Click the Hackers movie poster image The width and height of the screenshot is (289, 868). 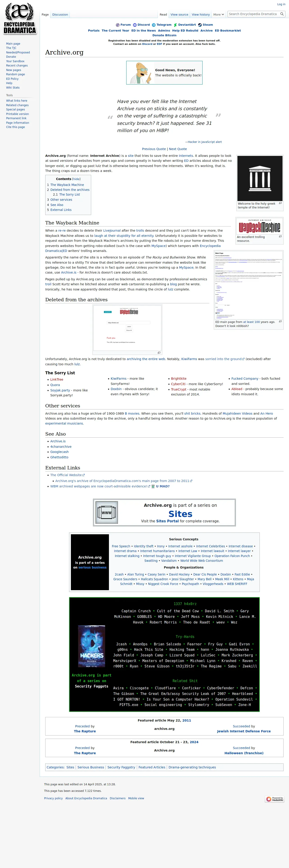92,646
